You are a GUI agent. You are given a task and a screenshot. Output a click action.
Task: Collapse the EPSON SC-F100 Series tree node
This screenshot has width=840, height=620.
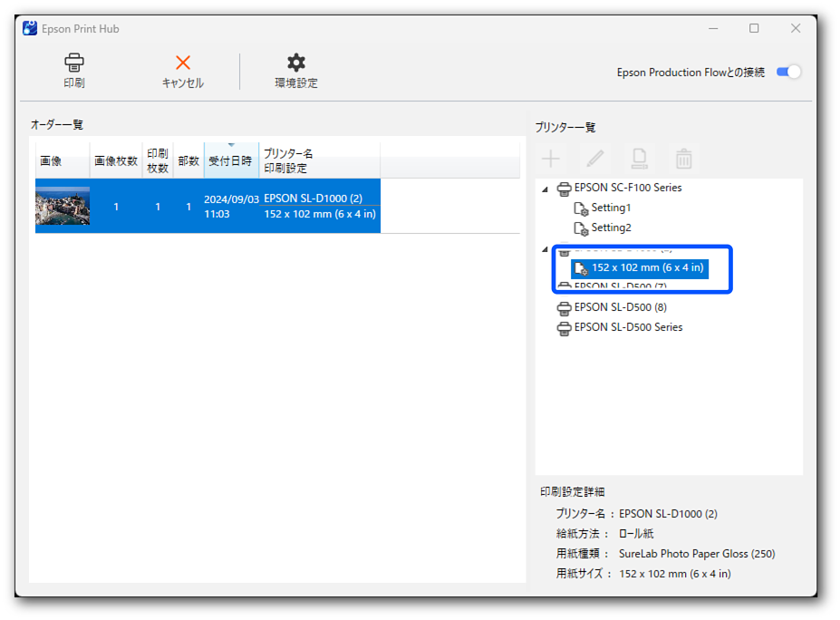[x=546, y=189]
